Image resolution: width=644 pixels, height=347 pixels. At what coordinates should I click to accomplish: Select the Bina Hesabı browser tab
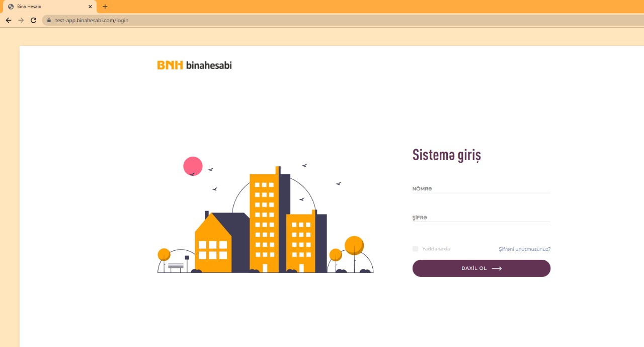(45, 7)
